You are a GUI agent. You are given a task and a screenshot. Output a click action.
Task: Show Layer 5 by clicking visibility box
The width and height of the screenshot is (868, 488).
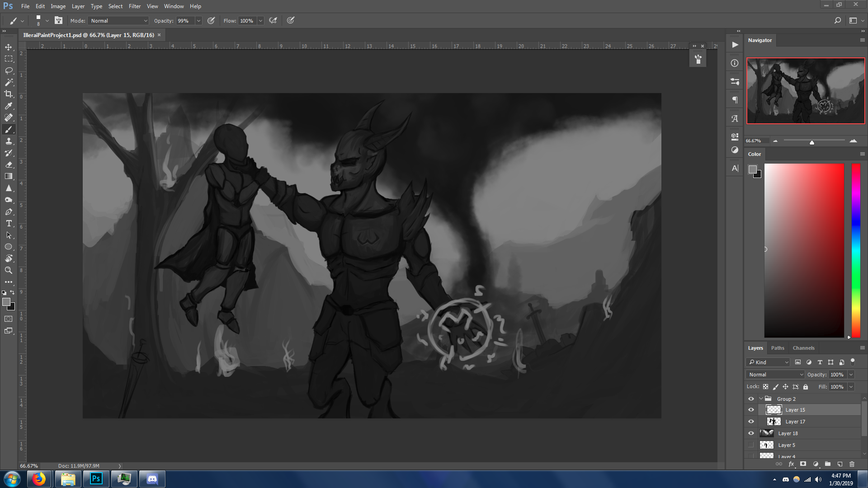click(751, 445)
